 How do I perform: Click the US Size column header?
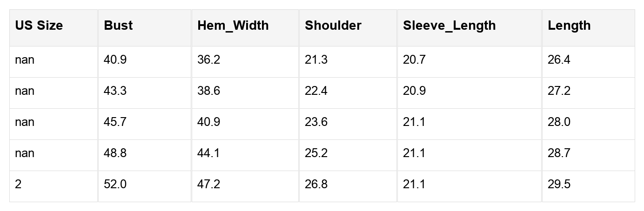click(39, 26)
